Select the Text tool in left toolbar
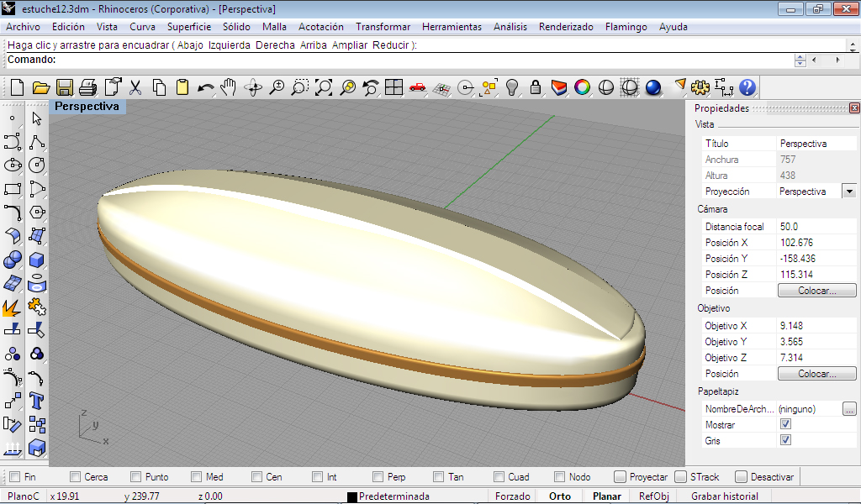 click(36, 400)
